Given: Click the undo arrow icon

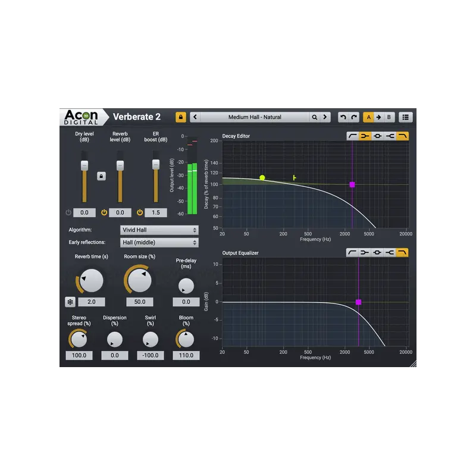Looking at the screenshot, I should click(343, 117).
